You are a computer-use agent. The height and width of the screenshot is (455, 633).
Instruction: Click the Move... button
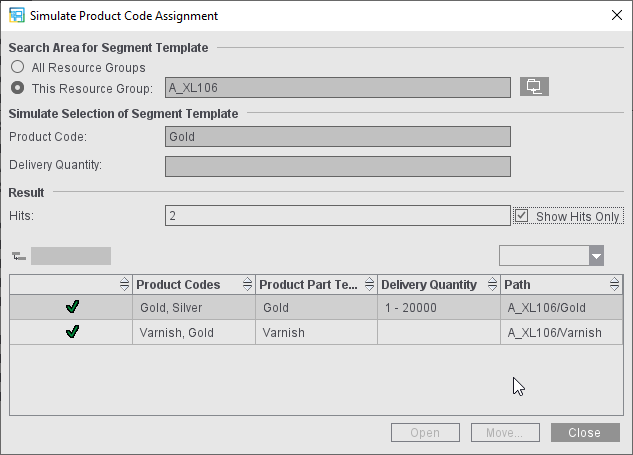coord(506,433)
